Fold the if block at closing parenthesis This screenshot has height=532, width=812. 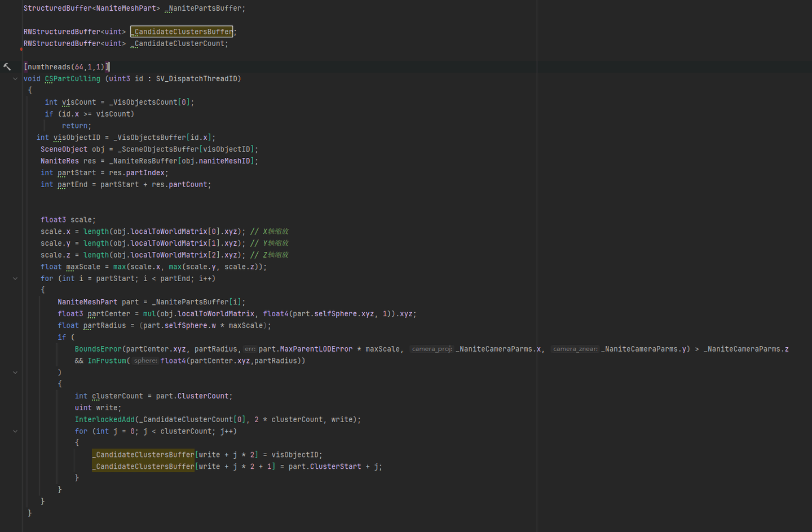[15, 373]
